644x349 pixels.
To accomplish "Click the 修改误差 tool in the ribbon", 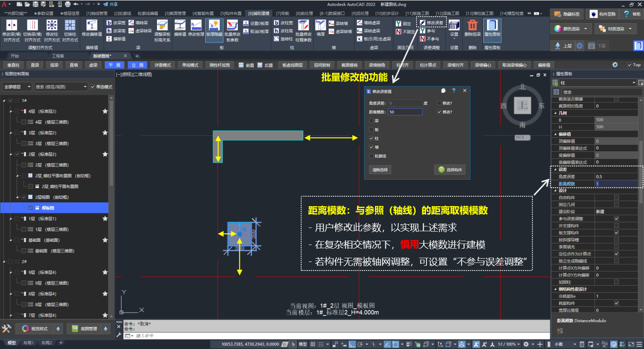I will (432, 23).
